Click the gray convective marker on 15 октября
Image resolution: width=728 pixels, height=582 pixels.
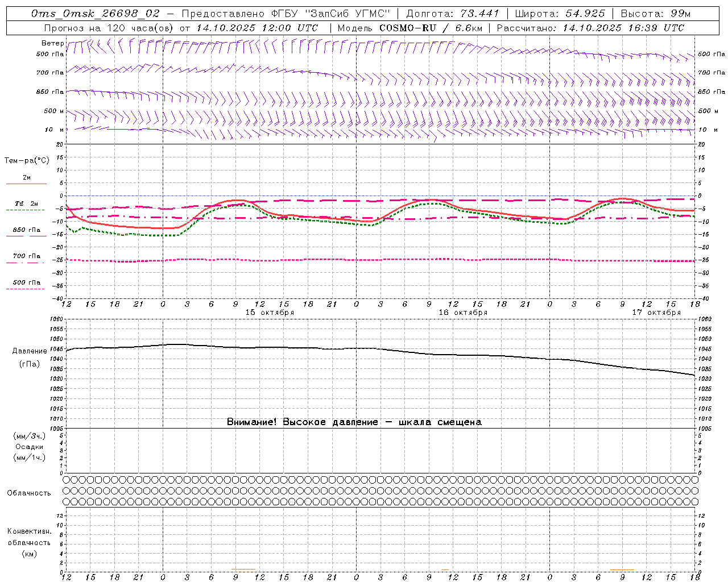point(243,569)
